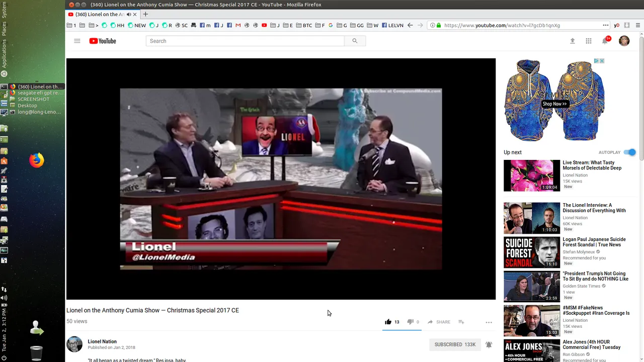The width and height of the screenshot is (644, 362).
Task: Open the LELVN Facebook bookmark
Action: [392, 25]
